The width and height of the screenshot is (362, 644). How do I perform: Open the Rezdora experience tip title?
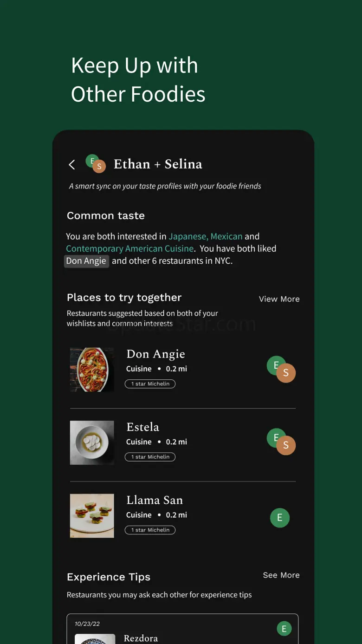[141, 638]
